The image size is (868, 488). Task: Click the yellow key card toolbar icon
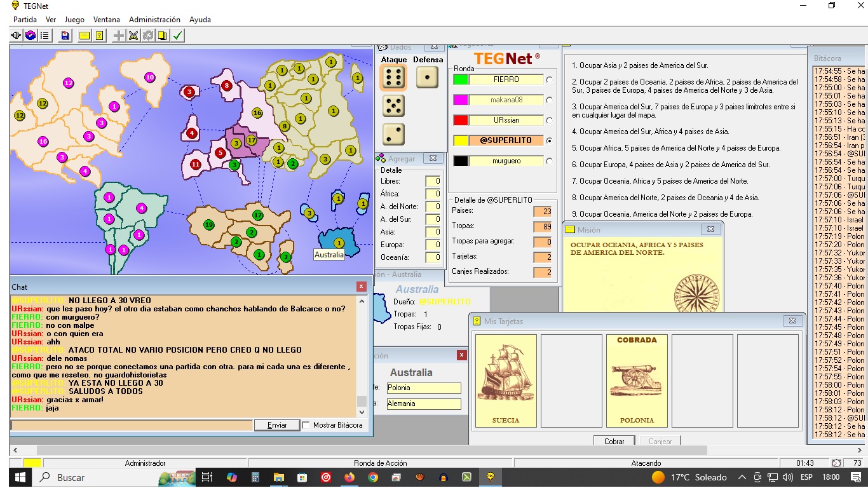tap(99, 36)
